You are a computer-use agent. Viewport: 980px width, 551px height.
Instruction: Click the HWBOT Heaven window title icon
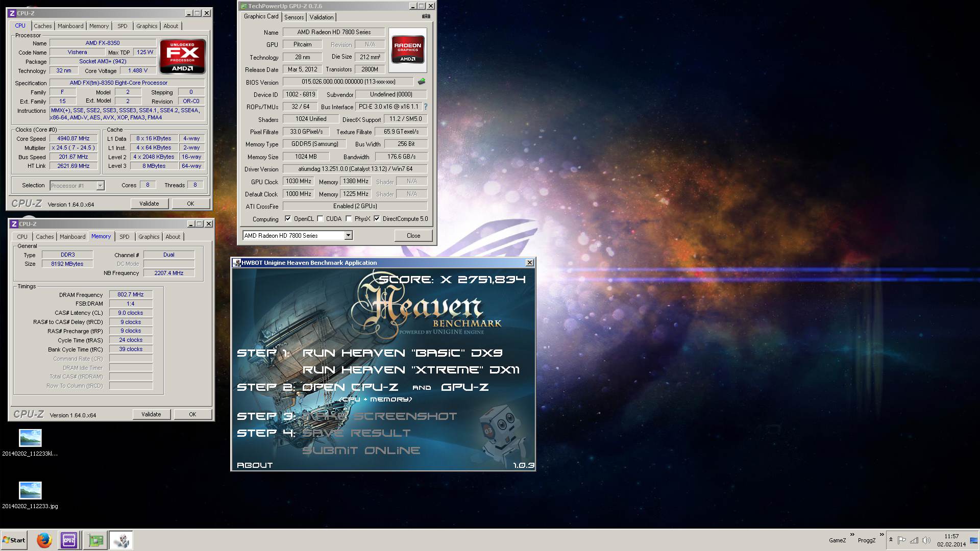point(237,263)
